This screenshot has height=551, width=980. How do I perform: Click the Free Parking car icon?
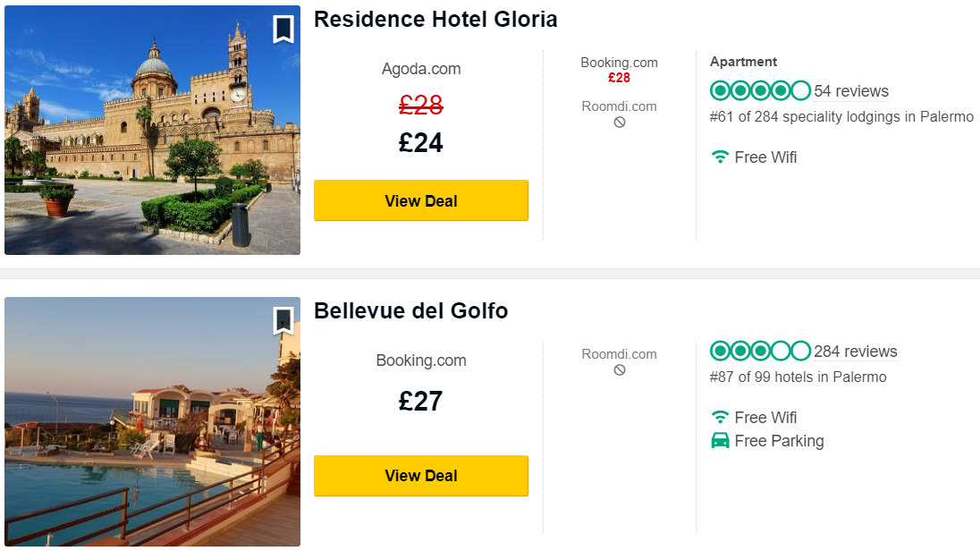pyautogui.click(x=720, y=441)
